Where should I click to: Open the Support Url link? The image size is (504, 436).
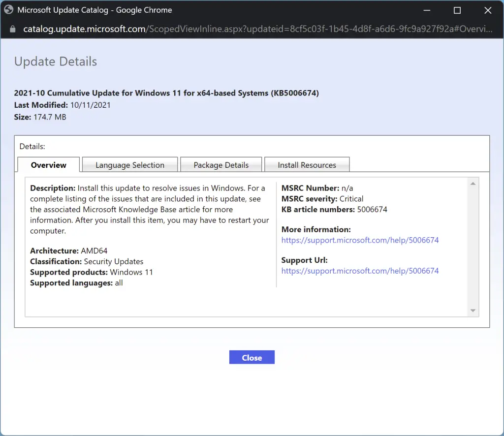(360, 271)
